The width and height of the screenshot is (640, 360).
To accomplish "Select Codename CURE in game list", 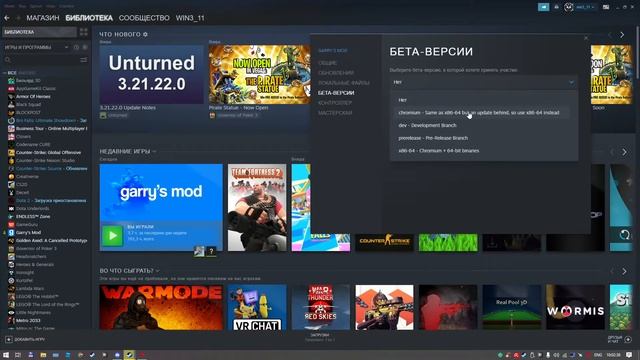I will [x=33, y=144].
